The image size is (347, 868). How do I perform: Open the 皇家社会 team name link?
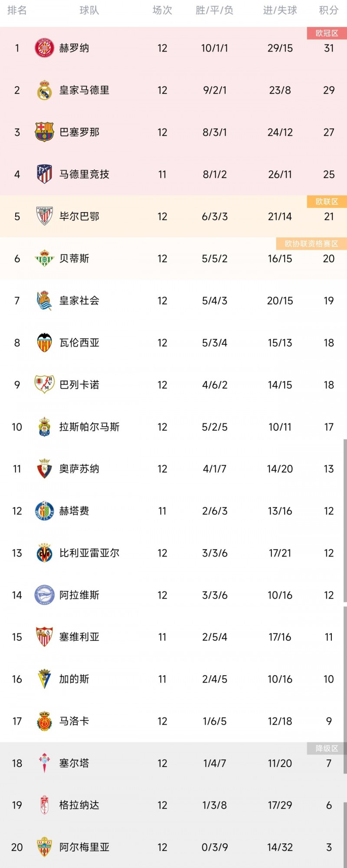point(79,301)
